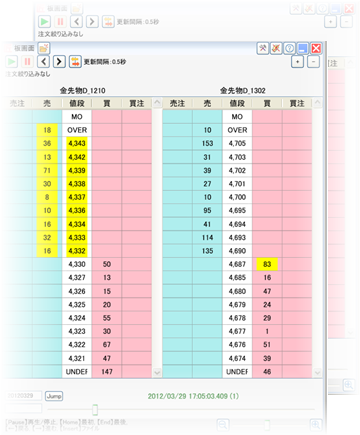Click the plus zoom button

(x=297, y=62)
